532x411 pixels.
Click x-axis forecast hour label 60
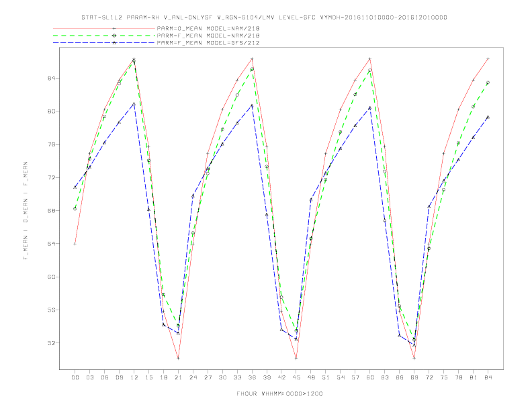(370, 377)
